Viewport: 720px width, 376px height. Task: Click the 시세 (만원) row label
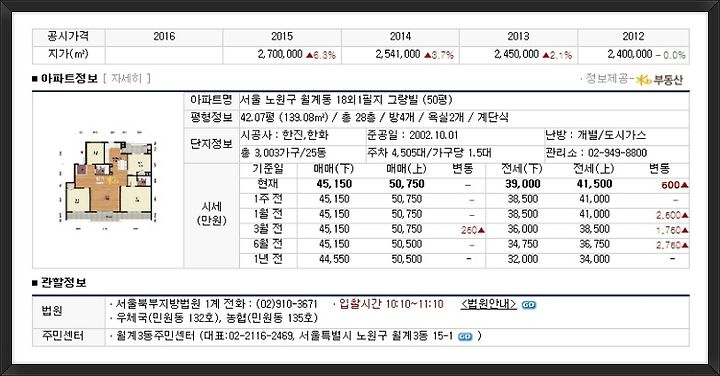(x=212, y=214)
